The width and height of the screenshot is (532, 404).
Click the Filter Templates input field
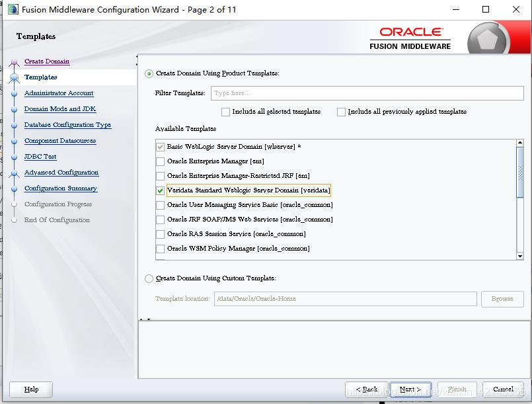tap(367, 93)
